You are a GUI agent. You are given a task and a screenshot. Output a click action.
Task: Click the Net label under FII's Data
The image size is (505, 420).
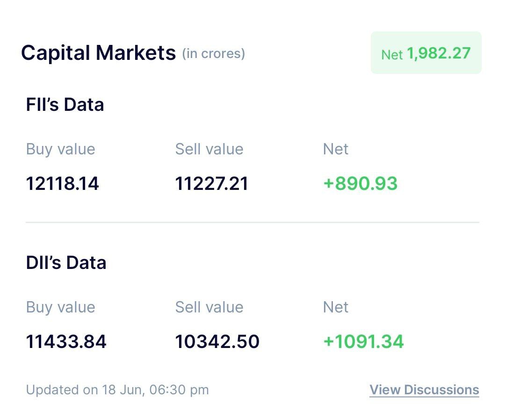point(336,149)
